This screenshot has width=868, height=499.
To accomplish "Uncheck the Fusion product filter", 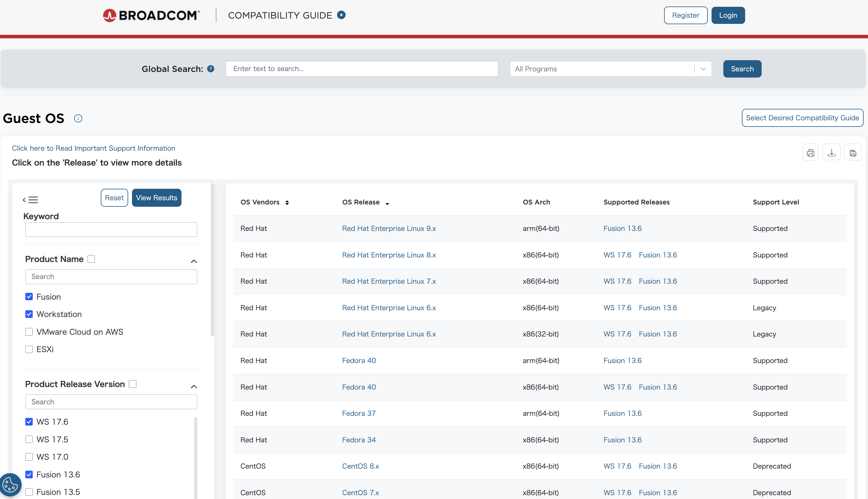I will 29,296.
